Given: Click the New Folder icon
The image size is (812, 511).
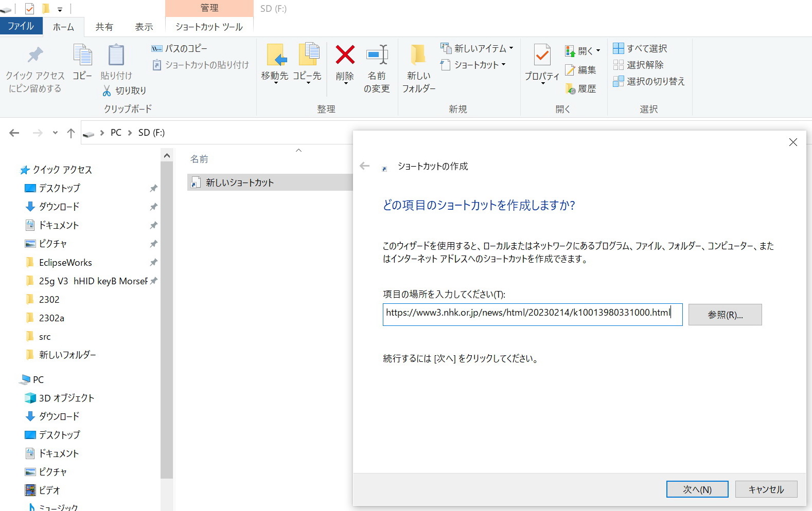Looking at the screenshot, I should [418, 56].
